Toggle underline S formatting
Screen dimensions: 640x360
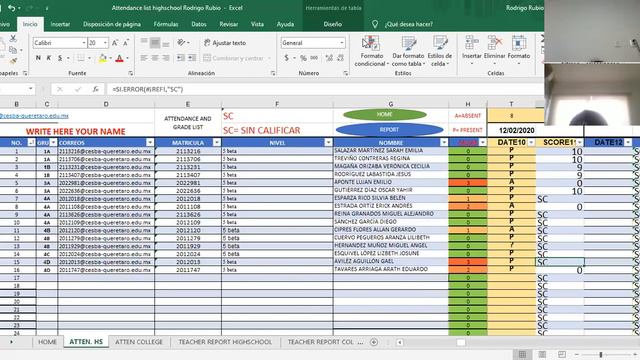[60, 58]
